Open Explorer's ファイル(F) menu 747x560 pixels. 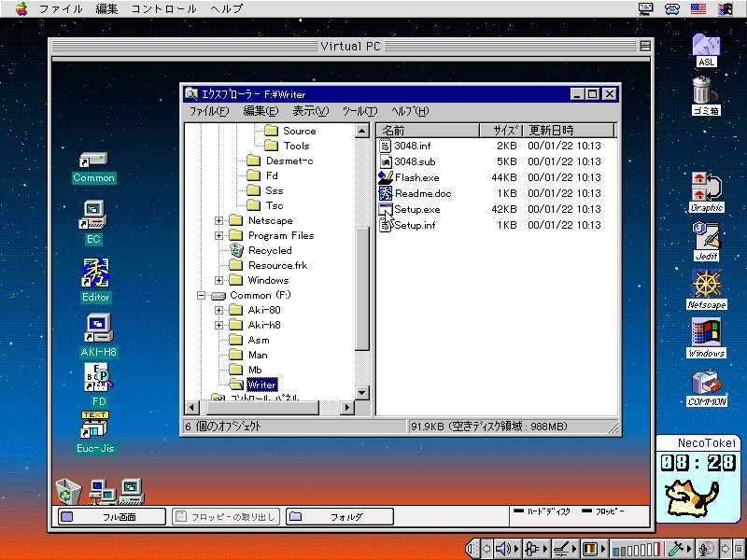point(209,111)
